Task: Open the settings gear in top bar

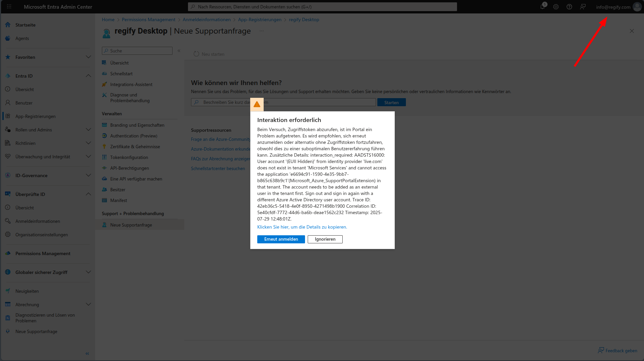Action: [x=556, y=7]
